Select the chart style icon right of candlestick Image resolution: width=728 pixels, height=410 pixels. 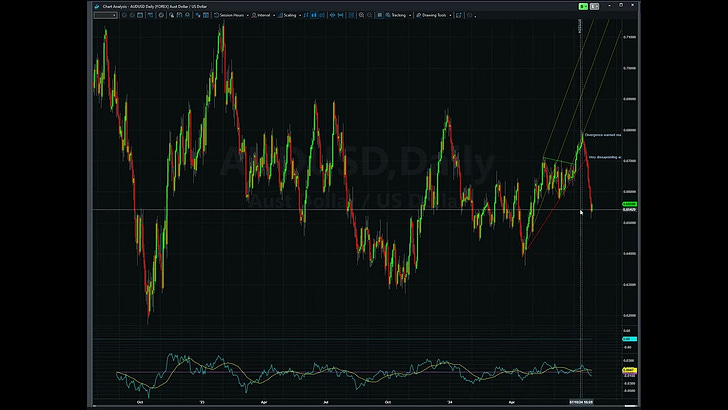coord(322,15)
